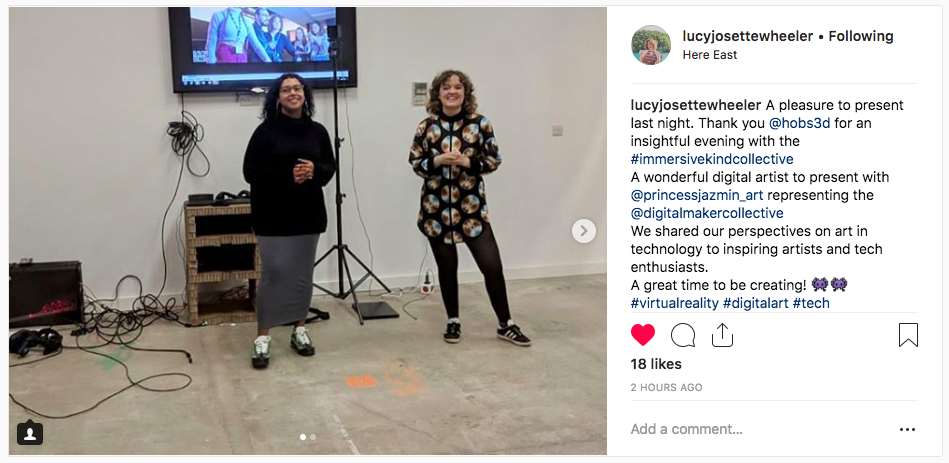Screen dimensions: 949x463
Task: Show the next photo with carousel arrow
Action: pos(583,231)
